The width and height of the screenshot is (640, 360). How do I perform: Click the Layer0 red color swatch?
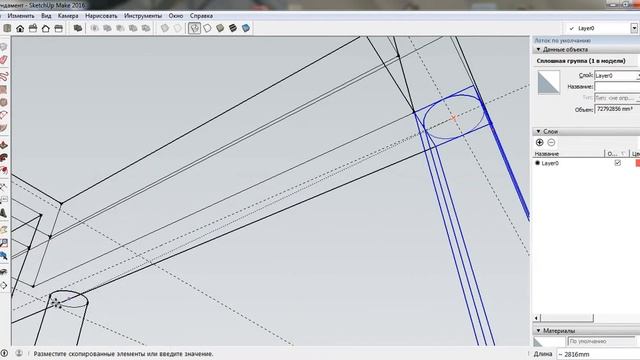[x=638, y=163]
